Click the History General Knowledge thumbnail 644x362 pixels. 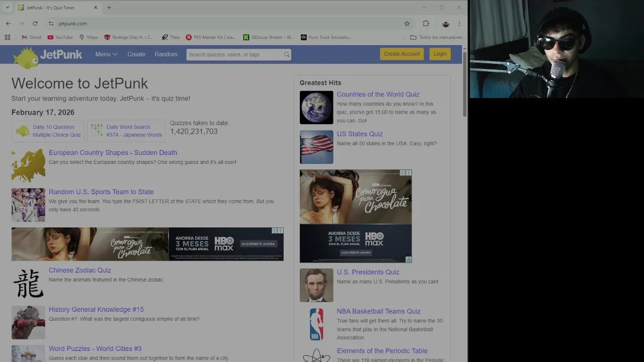(x=28, y=322)
